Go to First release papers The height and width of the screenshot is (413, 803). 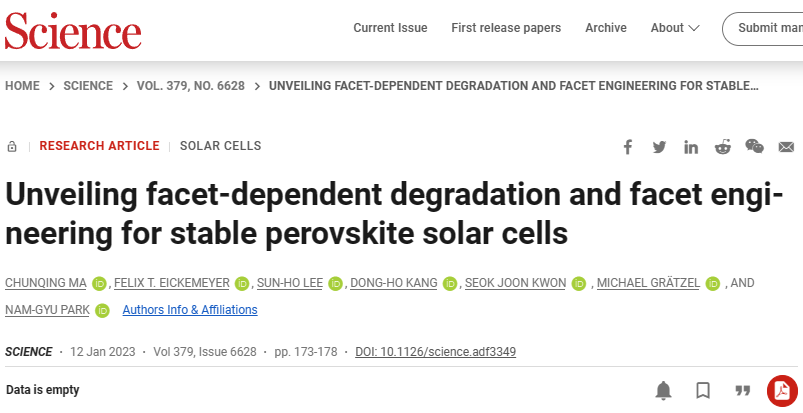pos(506,28)
